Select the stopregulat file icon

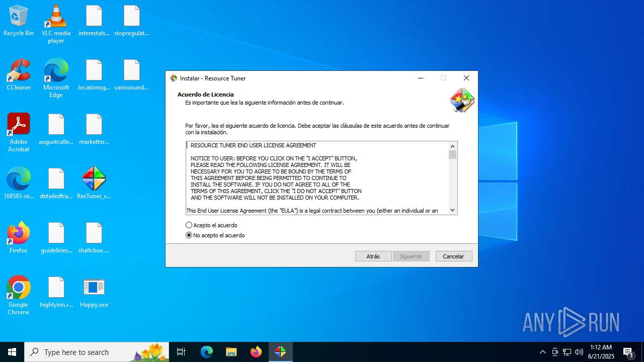click(131, 21)
